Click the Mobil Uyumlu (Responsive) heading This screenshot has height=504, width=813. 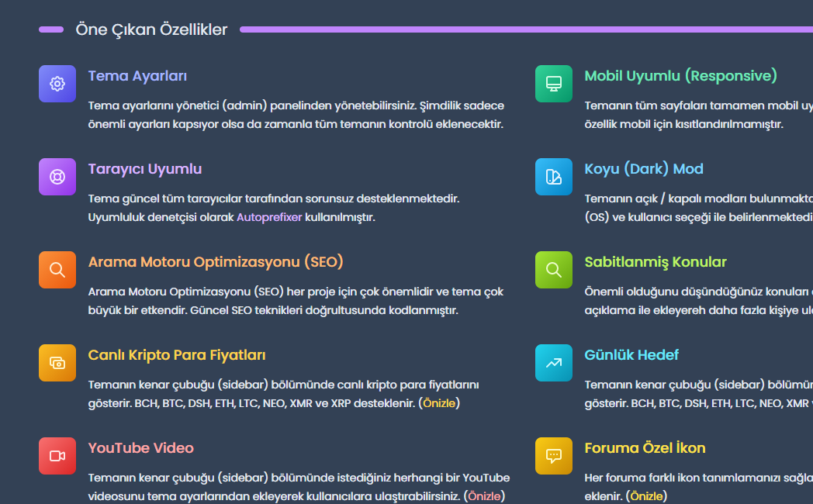[681, 76]
